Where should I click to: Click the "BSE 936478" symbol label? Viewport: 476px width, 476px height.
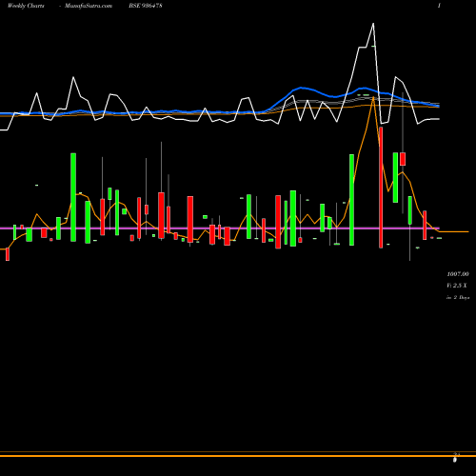[146, 6]
